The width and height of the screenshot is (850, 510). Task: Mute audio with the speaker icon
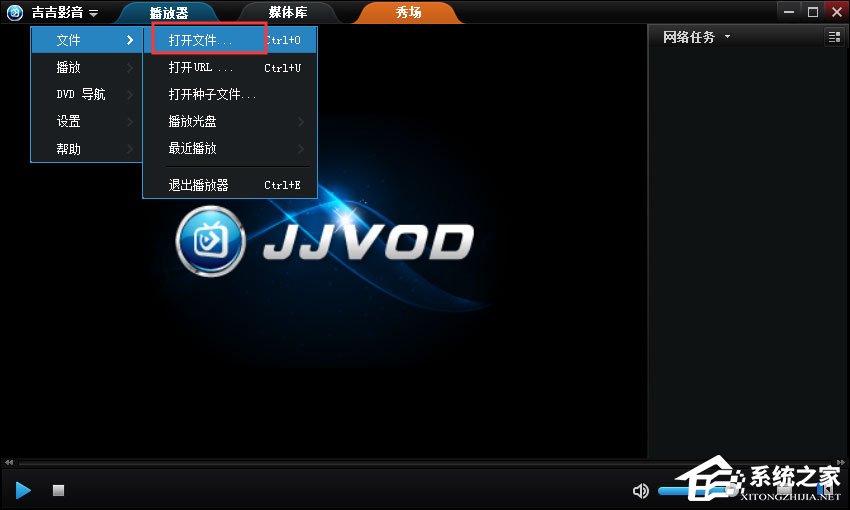641,491
